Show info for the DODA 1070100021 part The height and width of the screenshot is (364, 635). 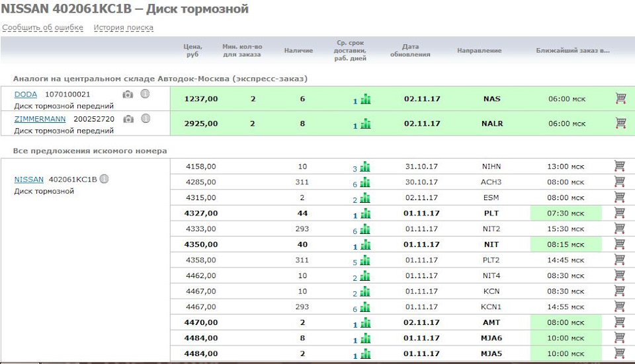[145, 94]
